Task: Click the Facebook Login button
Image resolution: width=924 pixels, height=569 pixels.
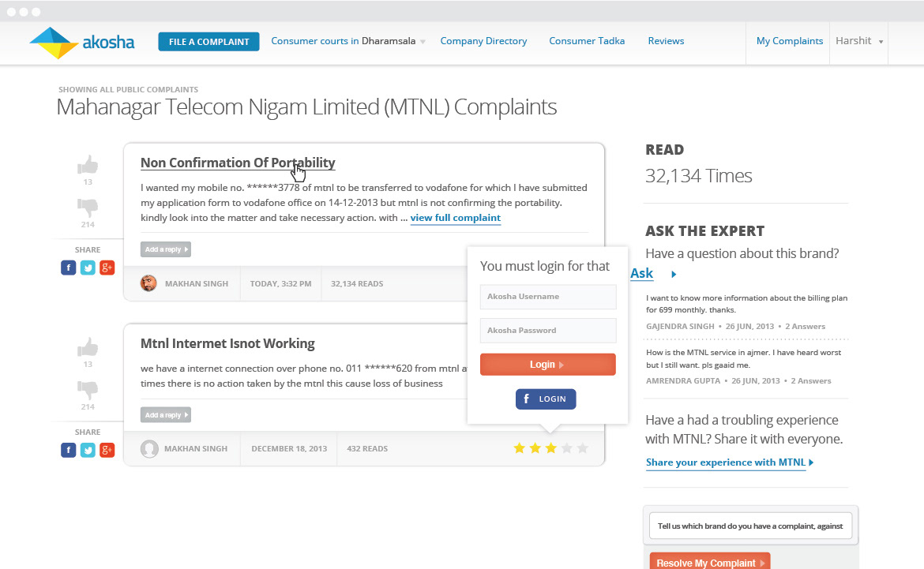Action: click(546, 399)
